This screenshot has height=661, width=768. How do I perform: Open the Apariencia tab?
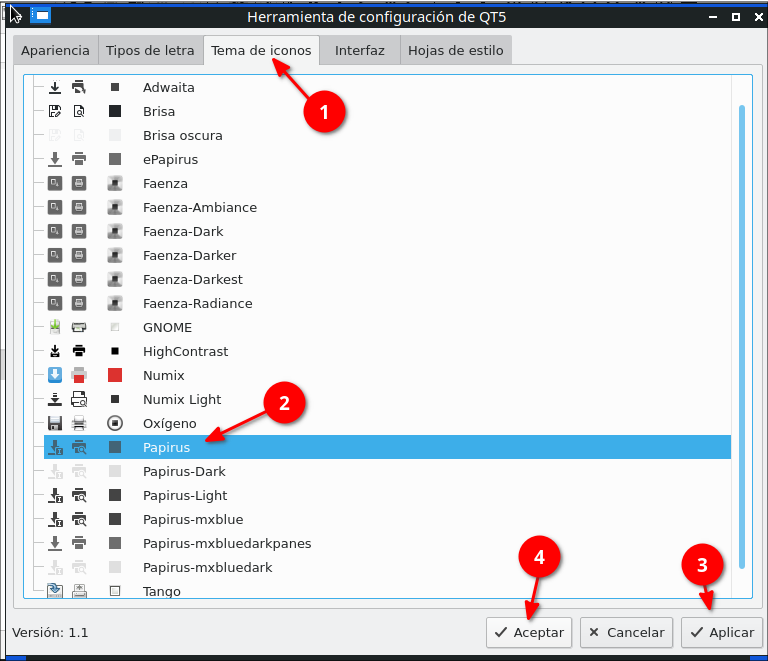[x=55, y=50]
